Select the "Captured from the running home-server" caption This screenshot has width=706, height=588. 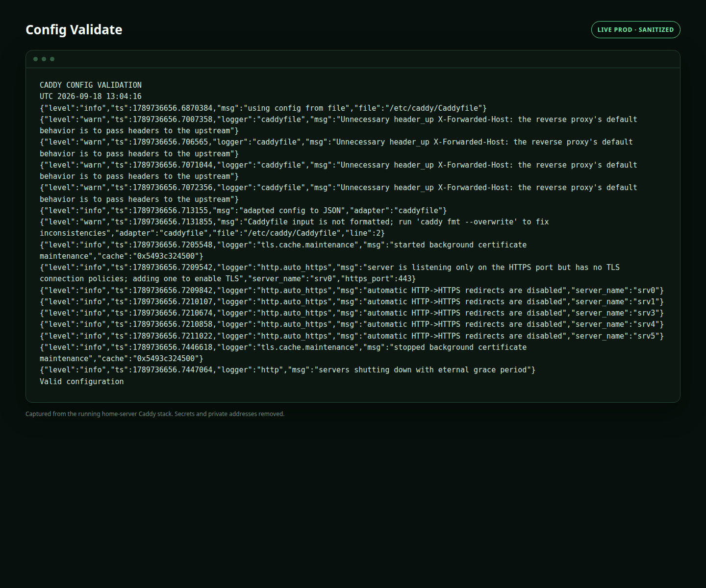(155, 414)
